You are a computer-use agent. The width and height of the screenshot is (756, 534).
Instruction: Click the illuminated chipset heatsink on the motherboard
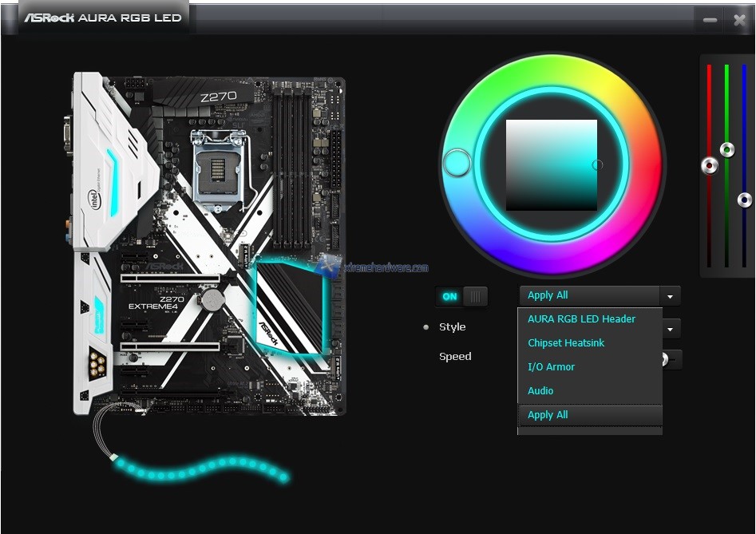291,308
